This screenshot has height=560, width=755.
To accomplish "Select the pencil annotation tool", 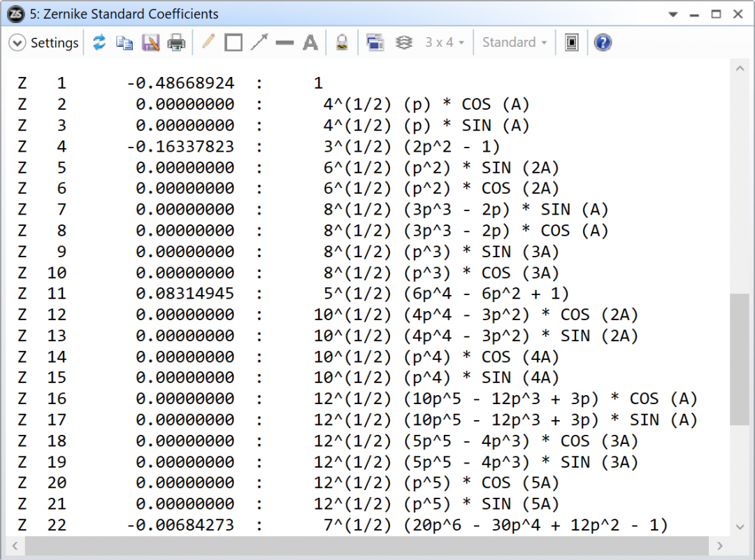I will (208, 43).
